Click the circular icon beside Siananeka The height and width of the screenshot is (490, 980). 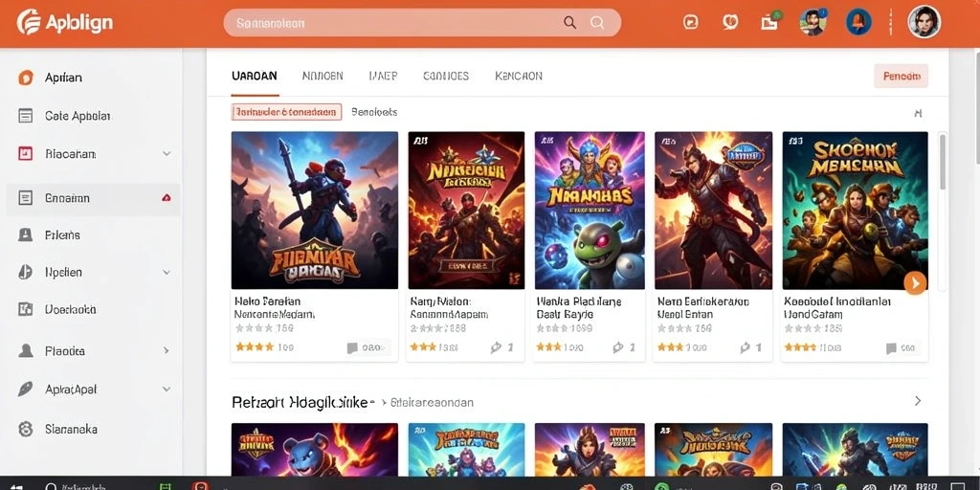coord(25,430)
